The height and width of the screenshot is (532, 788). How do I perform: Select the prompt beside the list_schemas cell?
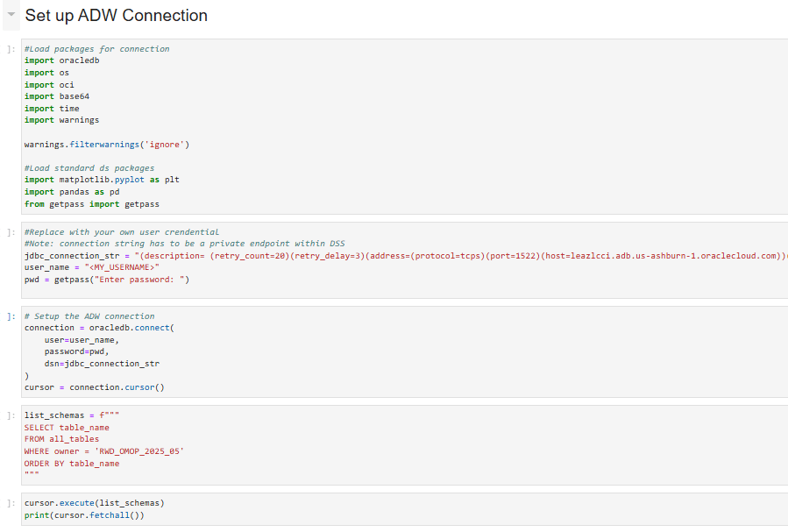pos(10,415)
